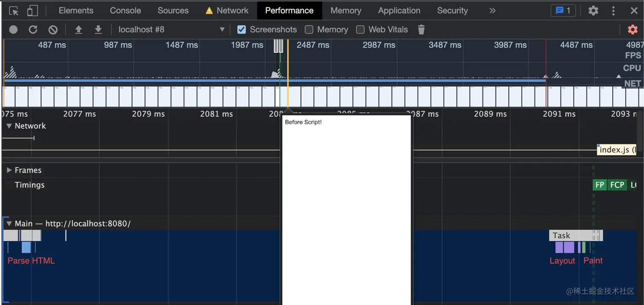Click the 2077 ms ruler label
644x305 pixels.
click(x=80, y=114)
